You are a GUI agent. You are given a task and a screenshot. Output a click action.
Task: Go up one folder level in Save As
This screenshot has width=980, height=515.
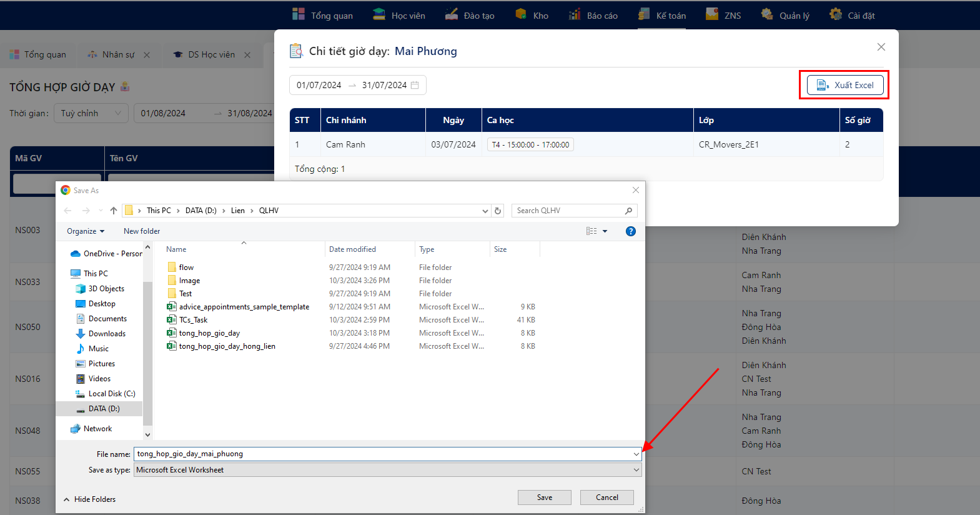(x=113, y=211)
